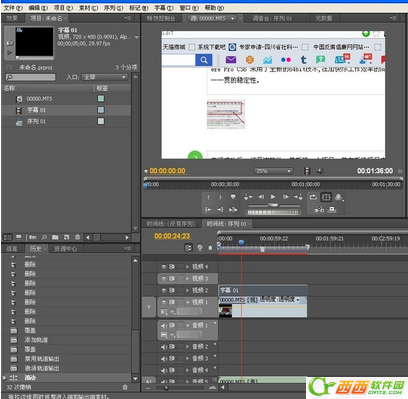Open source monitor clip 00000.MTS dropdown
Viewport: 408px width, 399px height.
232,19
